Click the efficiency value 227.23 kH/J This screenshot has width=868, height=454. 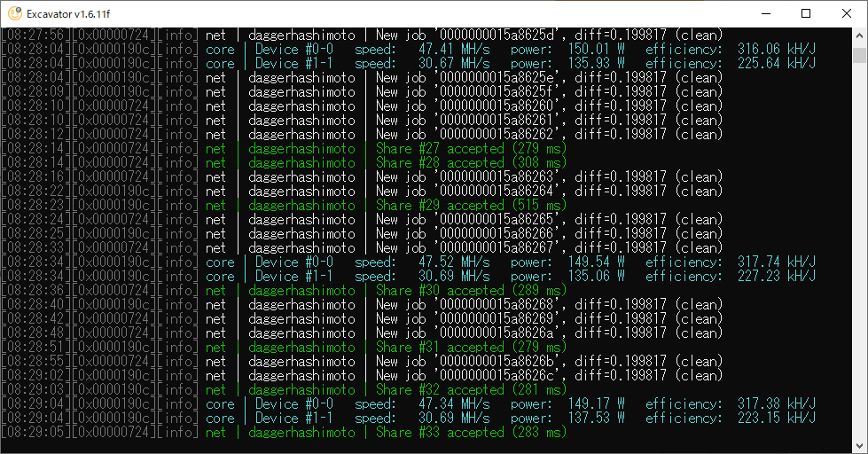click(777, 277)
